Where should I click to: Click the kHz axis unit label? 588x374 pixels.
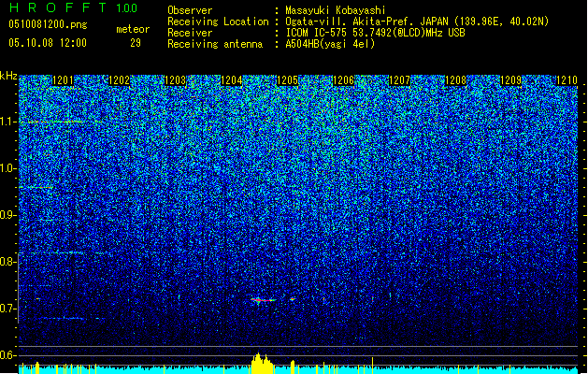pos(8,76)
